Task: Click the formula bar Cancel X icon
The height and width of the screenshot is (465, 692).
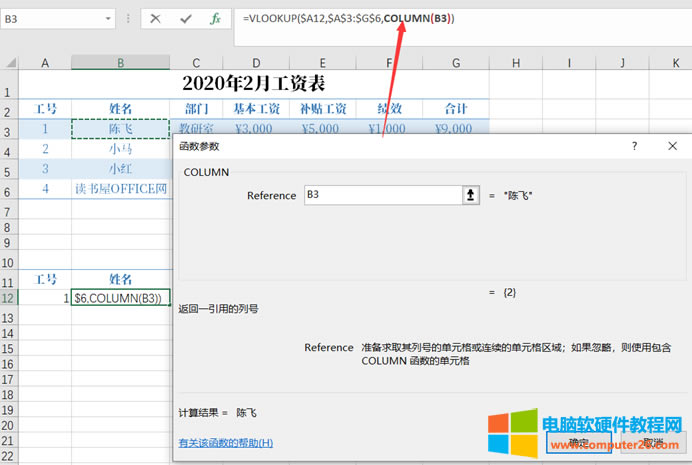Action: tap(157, 19)
